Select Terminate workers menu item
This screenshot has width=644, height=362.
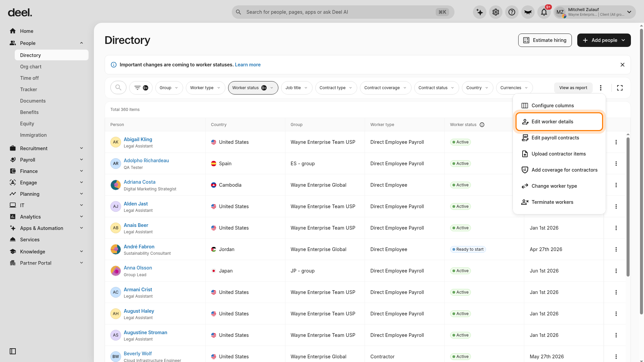click(x=559, y=202)
